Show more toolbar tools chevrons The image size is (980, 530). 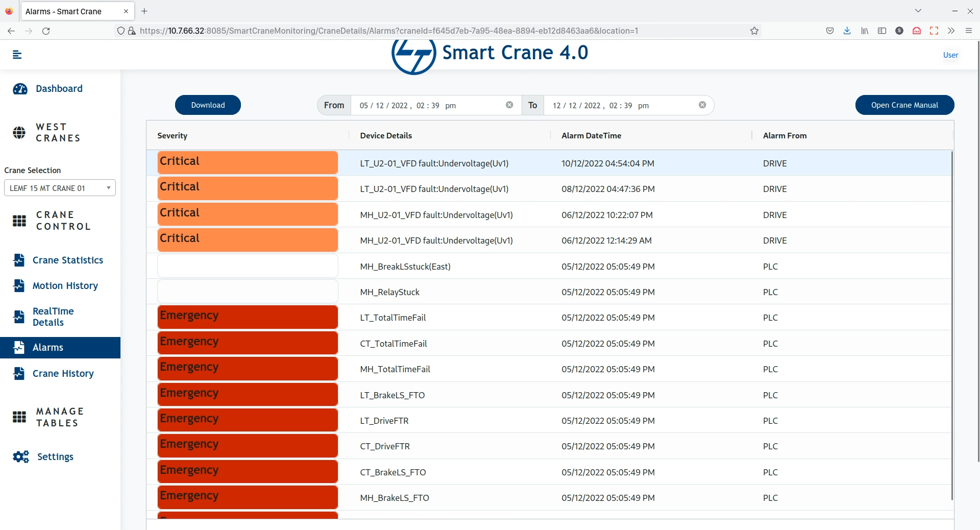(x=951, y=31)
